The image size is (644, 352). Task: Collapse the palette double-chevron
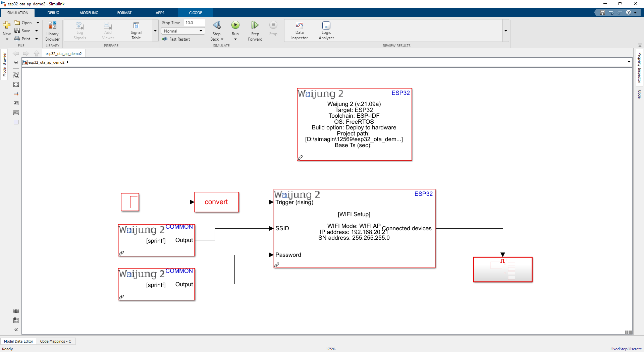[16, 330]
